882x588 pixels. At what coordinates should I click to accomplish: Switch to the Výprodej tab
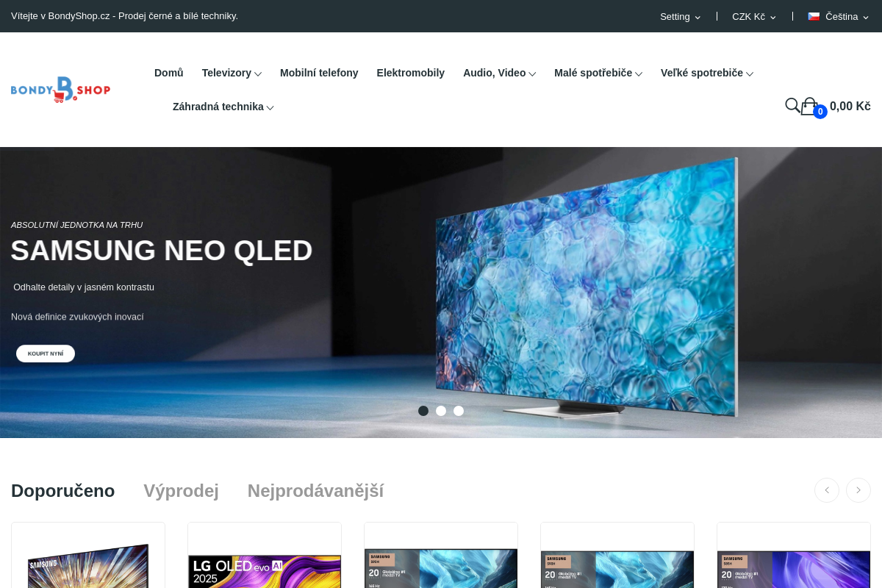(x=181, y=490)
